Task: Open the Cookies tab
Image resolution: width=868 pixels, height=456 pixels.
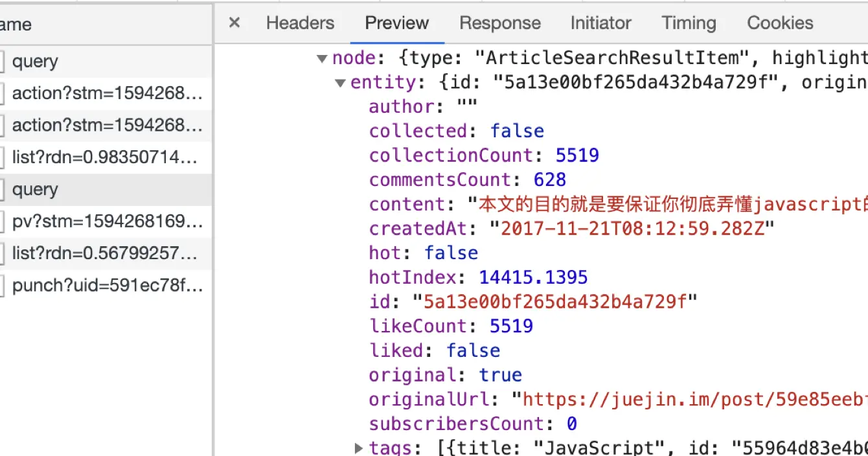Action: pyautogui.click(x=780, y=23)
